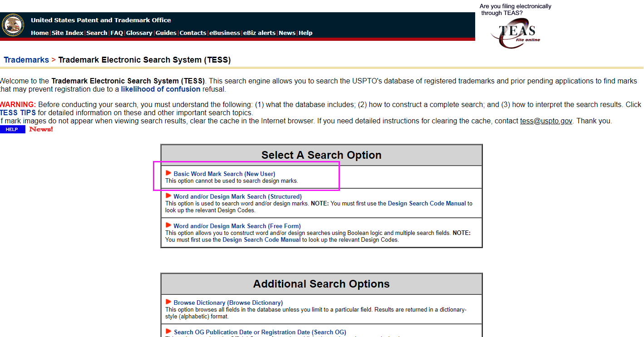This screenshot has width=644, height=337.
Task: Select Glossary from the top navigation
Action: [x=139, y=33]
